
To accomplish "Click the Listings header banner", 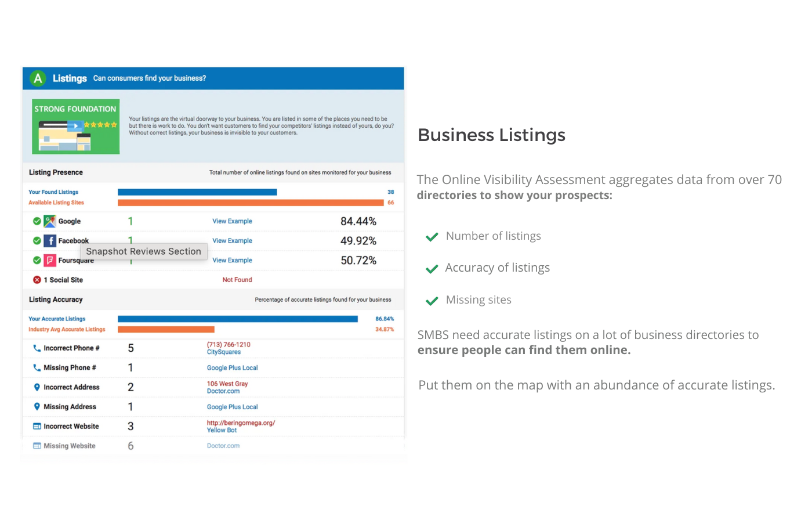I will (213, 78).
